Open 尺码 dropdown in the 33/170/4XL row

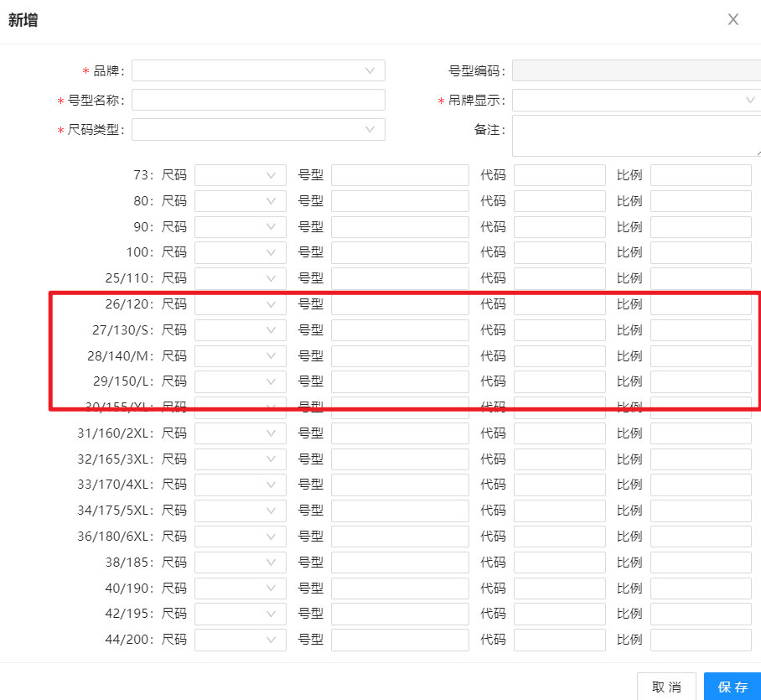[x=240, y=485]
